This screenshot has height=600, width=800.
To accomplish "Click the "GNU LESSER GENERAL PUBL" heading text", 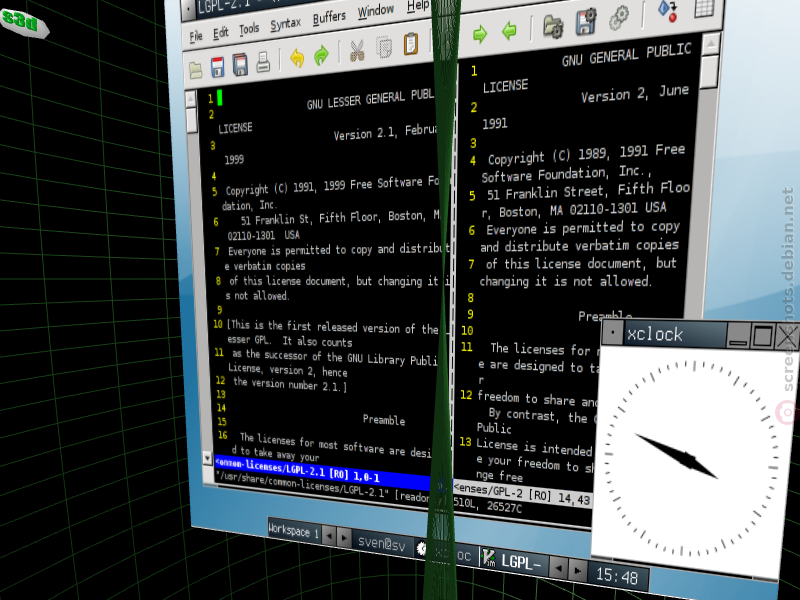I will tap(370, 98).
